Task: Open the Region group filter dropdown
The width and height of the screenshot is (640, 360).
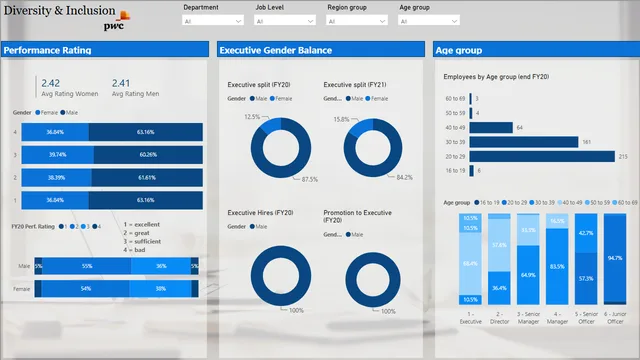Action: pyautogui.click(x=357, y=20)
